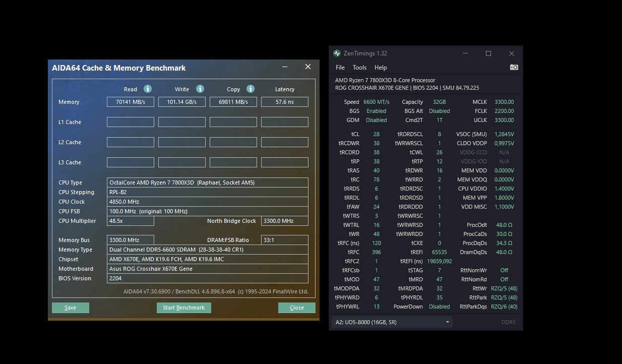Click the BGS Enabled value
Viewport: 622px width, 364px height.
(x=377, y=111)
